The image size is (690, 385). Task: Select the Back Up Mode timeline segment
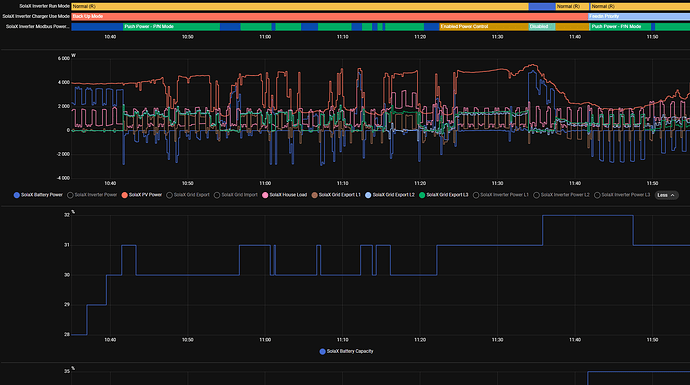coord(330,16)
